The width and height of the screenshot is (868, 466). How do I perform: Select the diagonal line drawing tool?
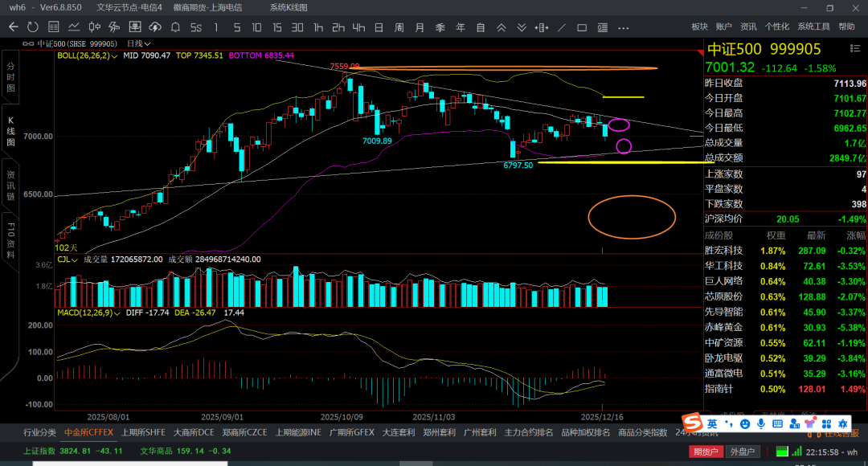click(562, 27)
